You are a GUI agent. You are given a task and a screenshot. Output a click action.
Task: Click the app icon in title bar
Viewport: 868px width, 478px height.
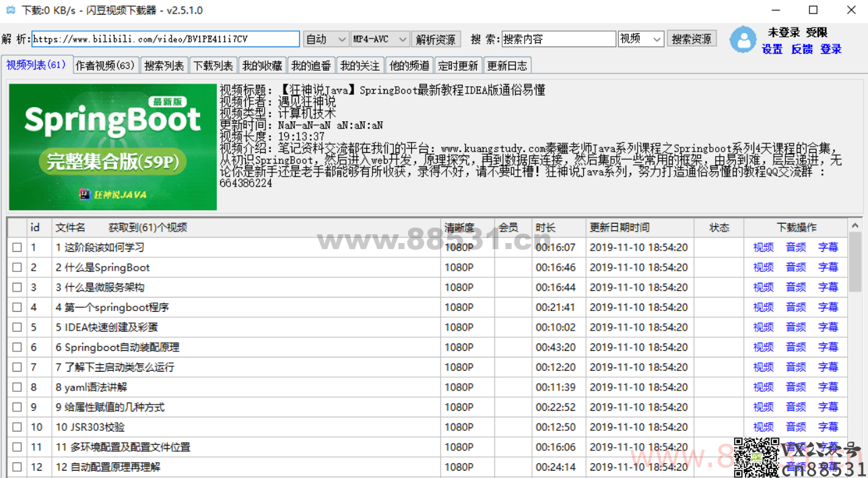[x=10, y=11]
